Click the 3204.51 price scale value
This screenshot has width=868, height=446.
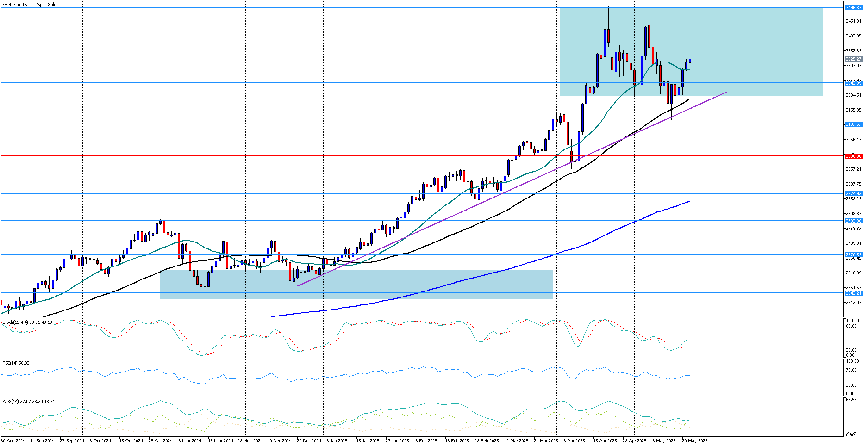(x=854, y=95)
